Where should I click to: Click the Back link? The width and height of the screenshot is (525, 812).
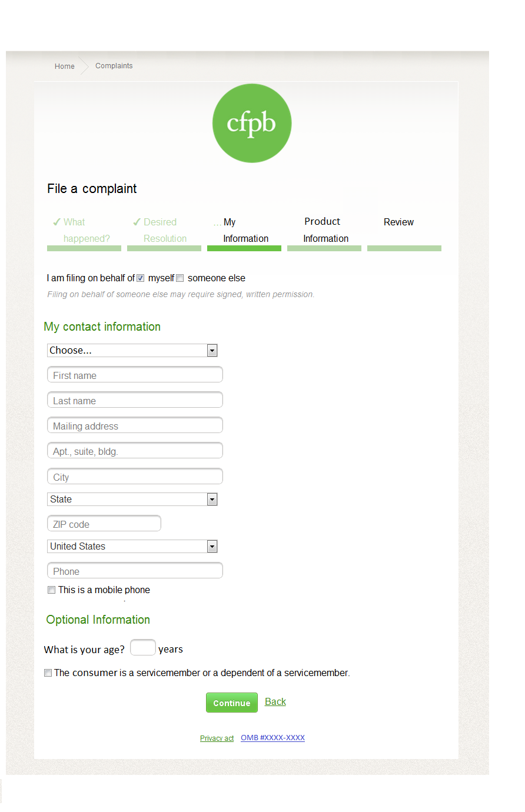275,701
